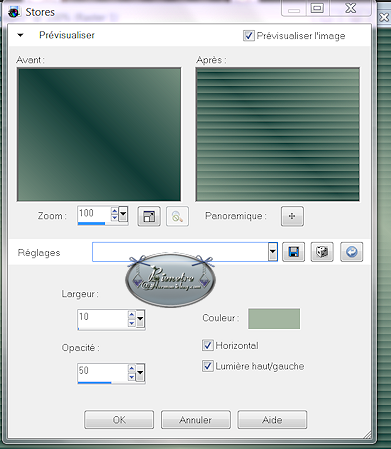Decrease Opacité with the down arrow
This screenshot has width=391, height=449.
click(132, 377)
